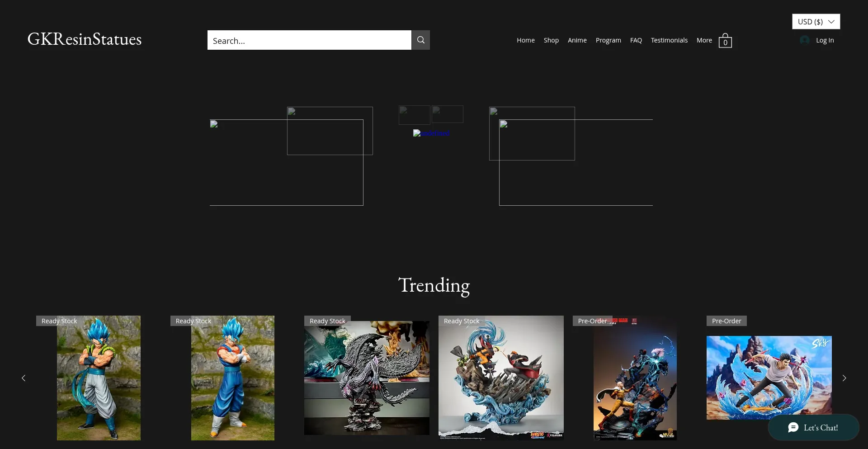Open the Shop menu item
The image size is (868, 449).
coord(551,40)
